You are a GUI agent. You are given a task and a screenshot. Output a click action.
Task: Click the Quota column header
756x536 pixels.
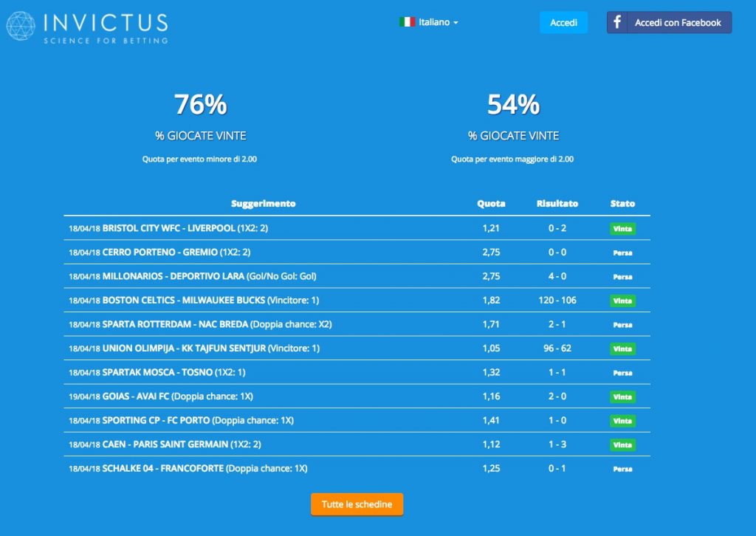pos(491,204)
